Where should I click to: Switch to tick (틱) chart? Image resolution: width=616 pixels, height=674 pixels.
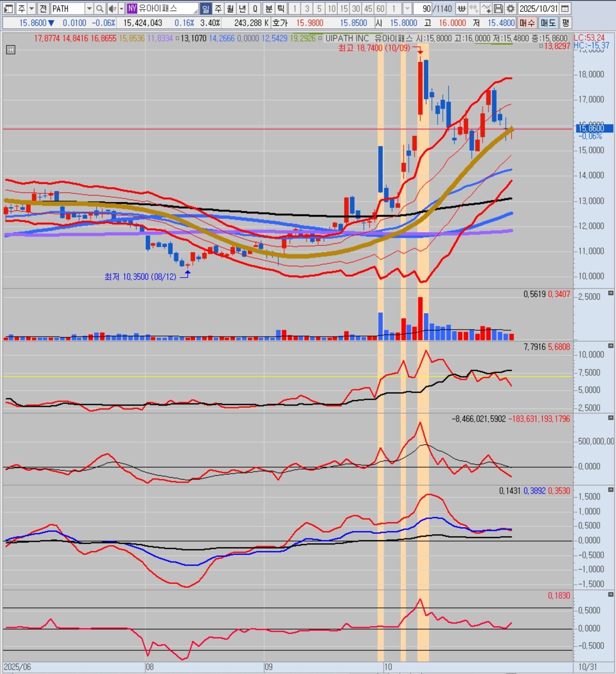pos(281,9)
